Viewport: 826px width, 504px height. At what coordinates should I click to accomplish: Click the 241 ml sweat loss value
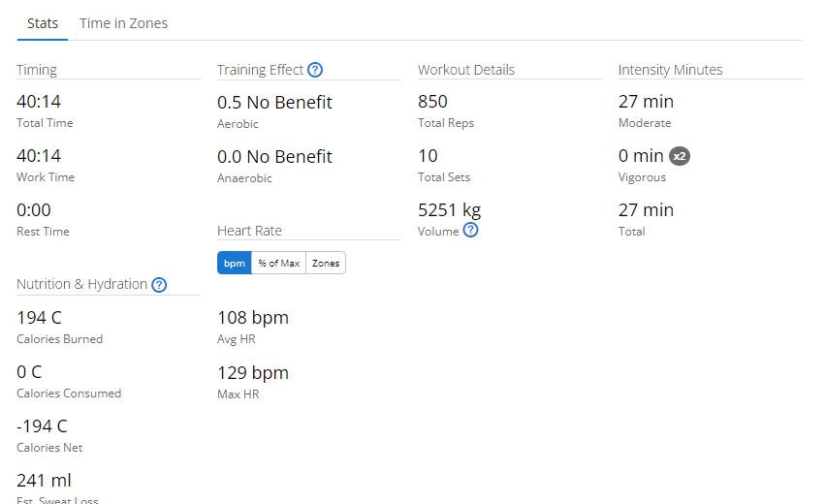[45, 481]
